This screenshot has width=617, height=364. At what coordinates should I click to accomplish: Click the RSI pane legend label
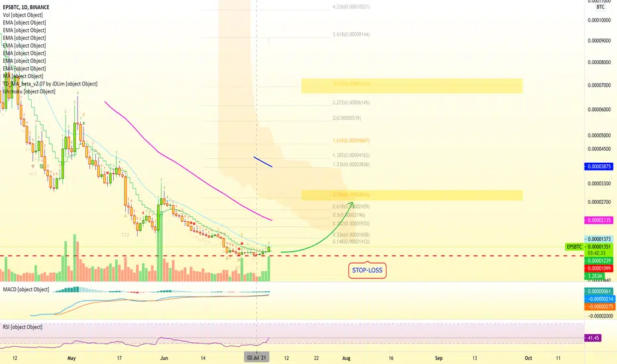click(x=23, y=327)
